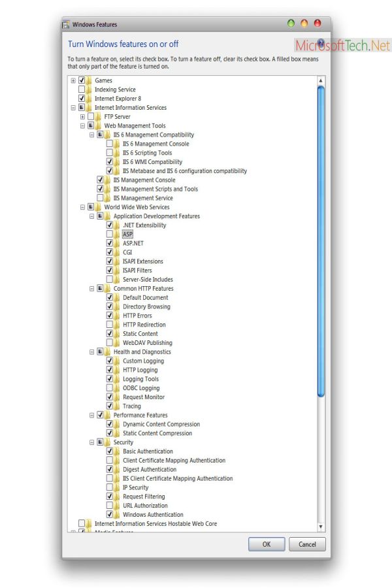Viewport: 392px width, 588px height.
Task: Click the scrollbar up arrow
Action: click(x=321, y=80)
